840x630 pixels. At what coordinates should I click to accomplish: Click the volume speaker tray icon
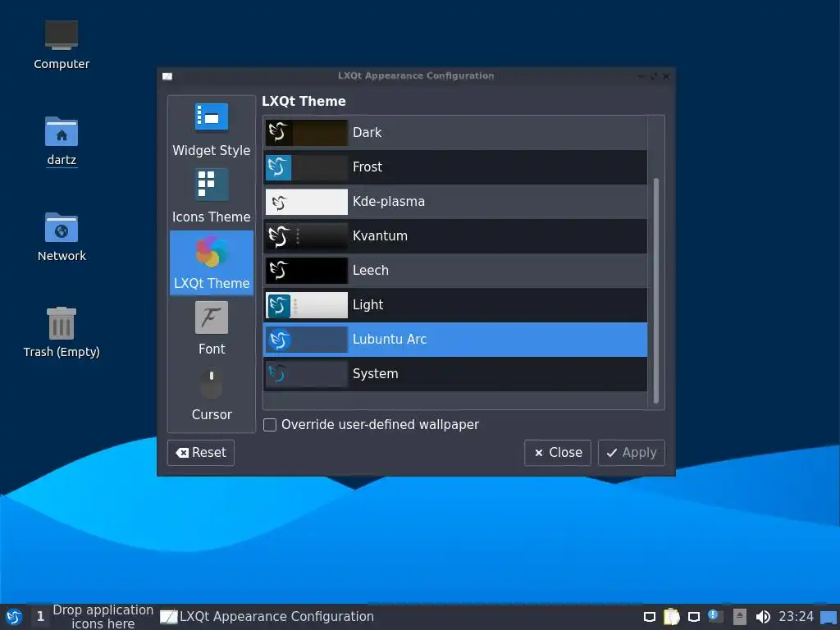coord(763,617)
